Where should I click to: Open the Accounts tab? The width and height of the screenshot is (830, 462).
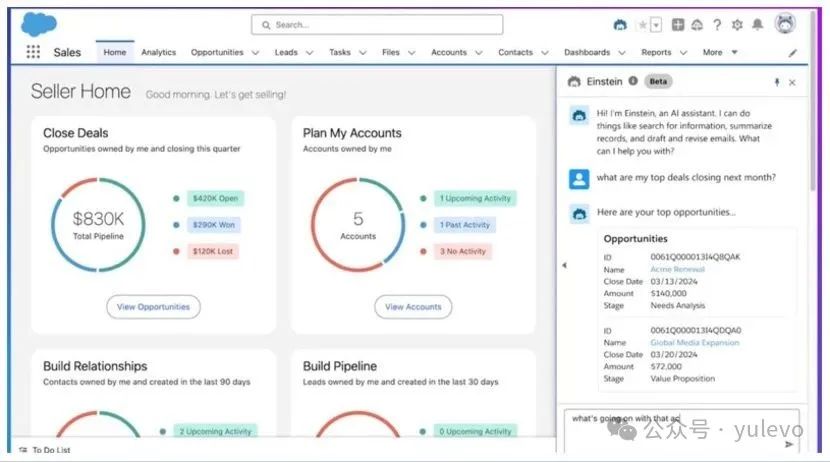tap(449, 52)
